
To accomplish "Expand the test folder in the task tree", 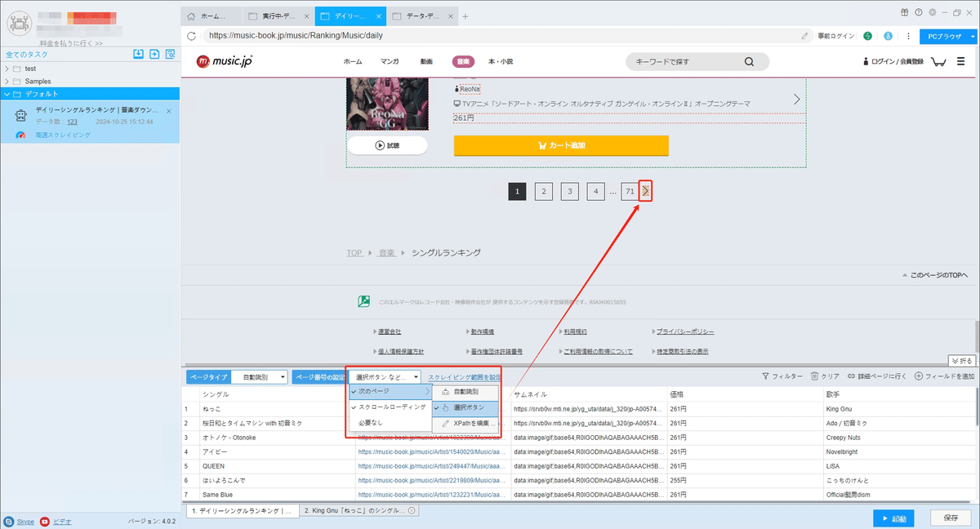I will click(x=7, y=69).
